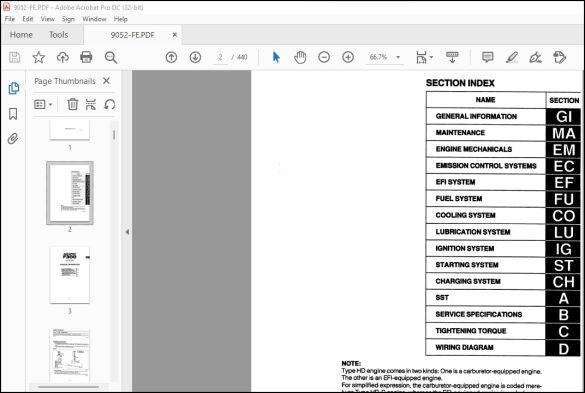The width and height of the screenshot is (585, 393).
Task: Open the Help menu
Action: (x=121, y=19)
